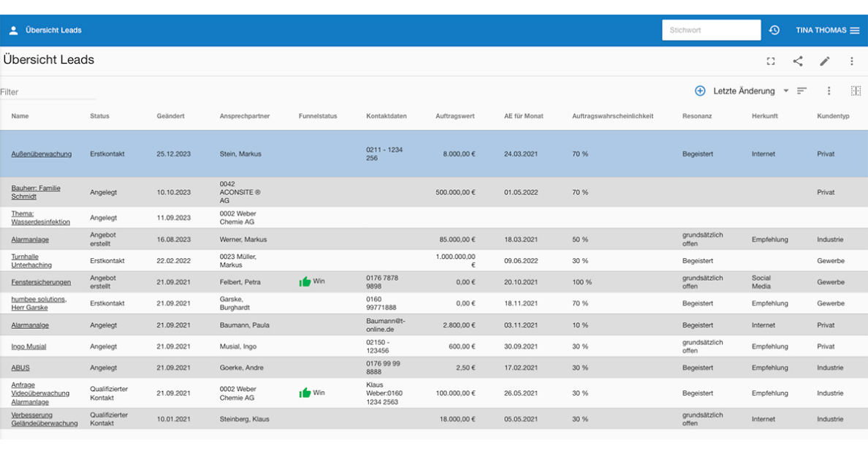The height and width of the screenshot is (454, 868).
Task: Click the Geändert column header
Action: point(170,116)
